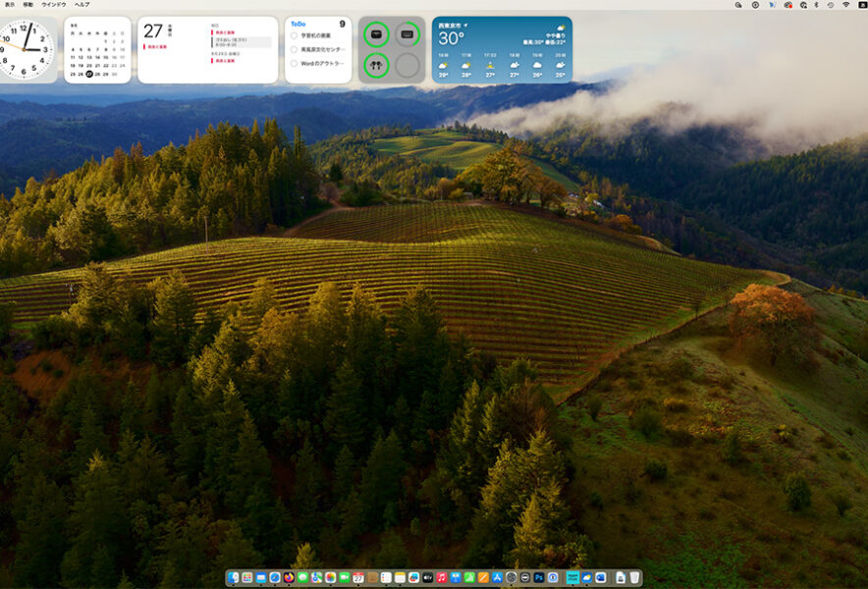Open FaceTime from the Dock

345,578
